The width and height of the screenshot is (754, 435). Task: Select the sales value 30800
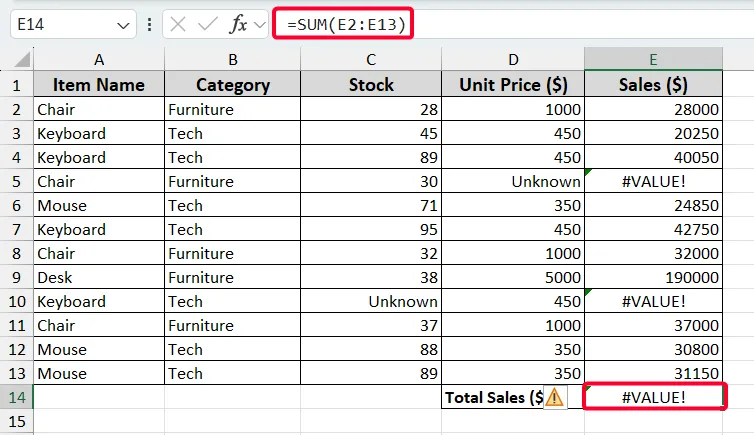point(653,349)
